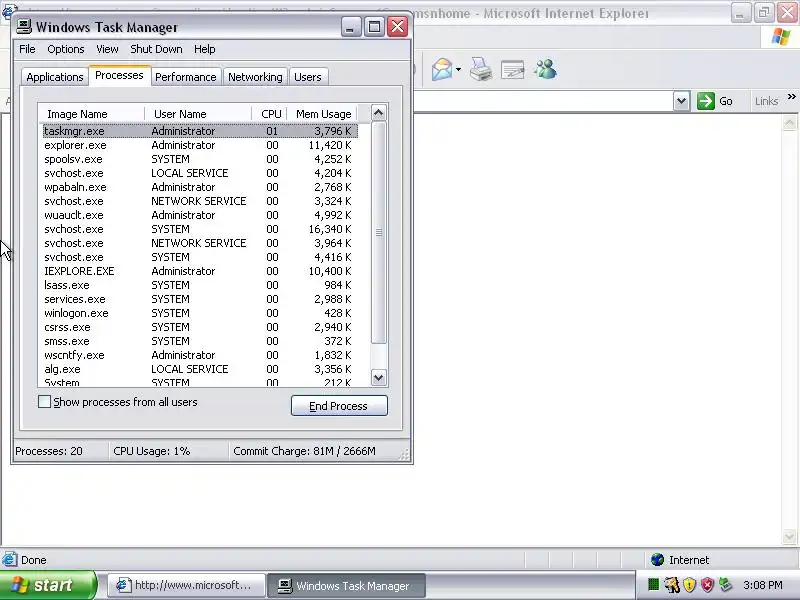Click the Windows activation keys tray icon

[672, 585]
